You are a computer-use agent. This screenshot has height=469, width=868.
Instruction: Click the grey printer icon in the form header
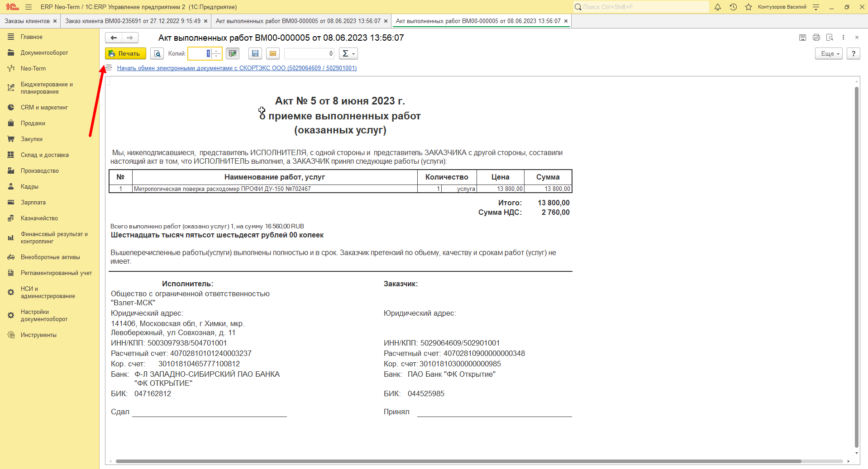(x=816, y=38)
